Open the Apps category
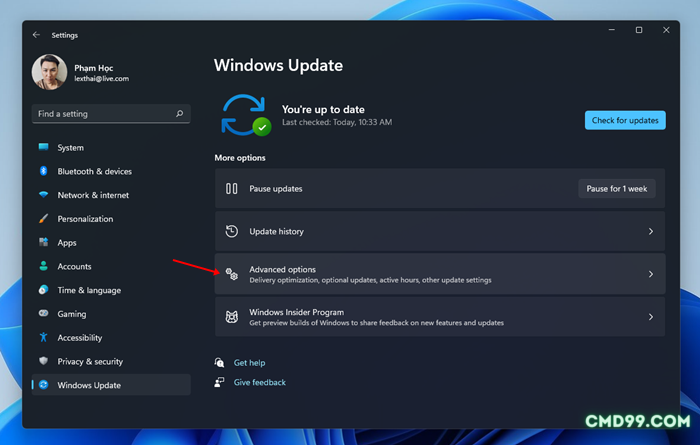700x445 pixels. [x=111, y=243]
